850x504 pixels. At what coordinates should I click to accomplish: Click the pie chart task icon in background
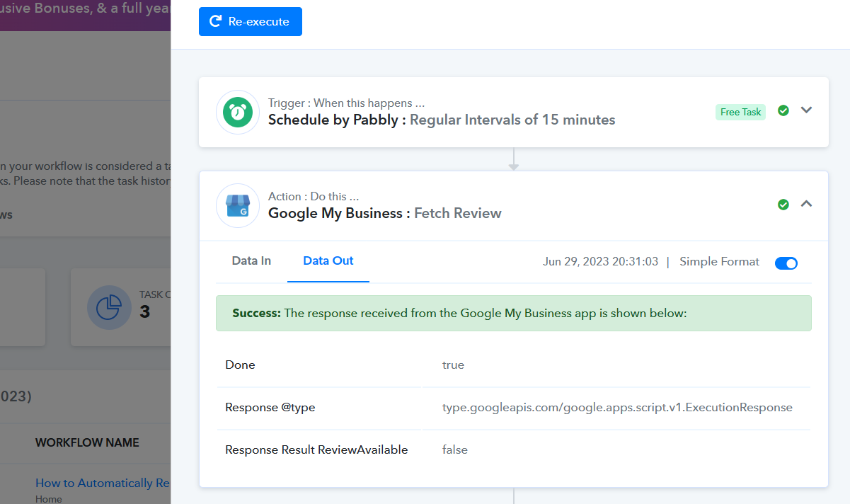click(109, 308)
